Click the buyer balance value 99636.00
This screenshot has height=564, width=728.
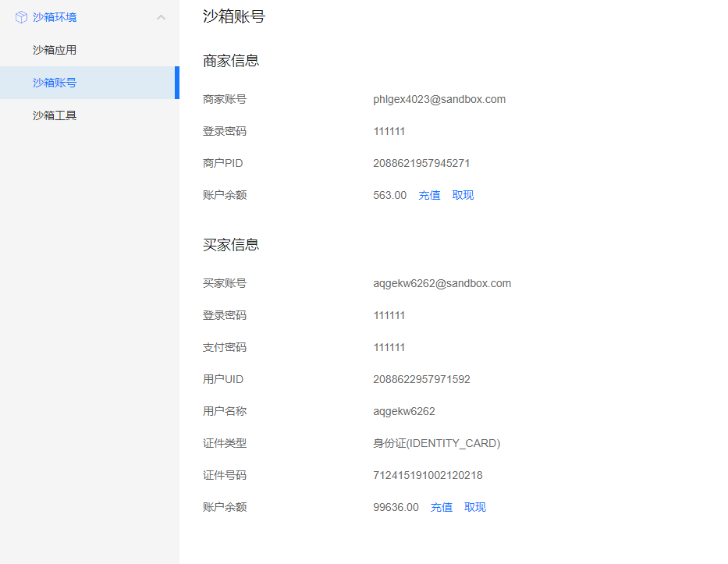(x=396, y=507)
